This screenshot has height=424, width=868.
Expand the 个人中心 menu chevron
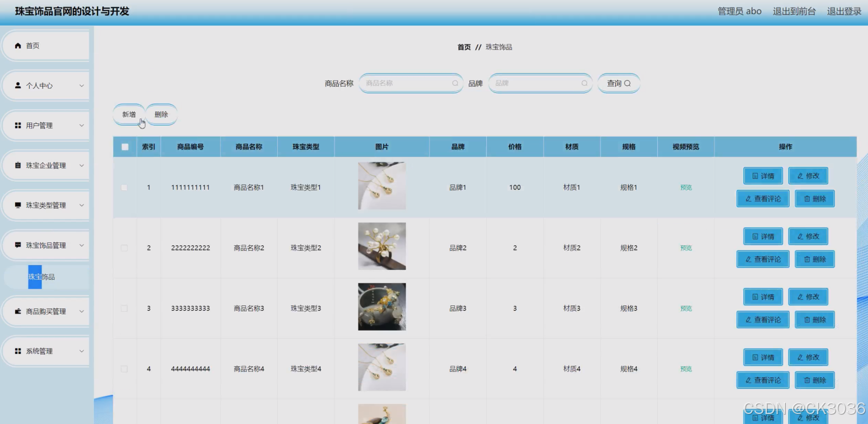(82, 85)
